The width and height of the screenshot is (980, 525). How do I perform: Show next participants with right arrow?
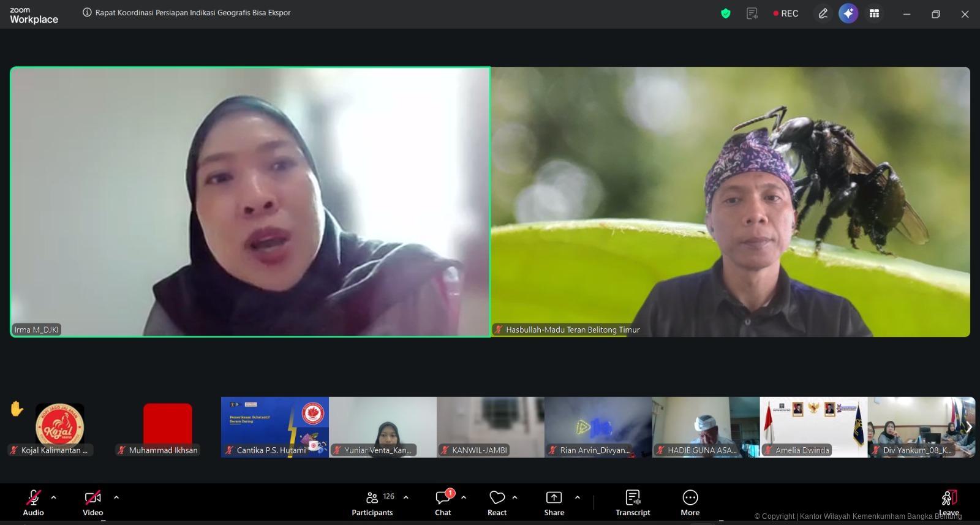pyautogui.click(x=968, y=427)
